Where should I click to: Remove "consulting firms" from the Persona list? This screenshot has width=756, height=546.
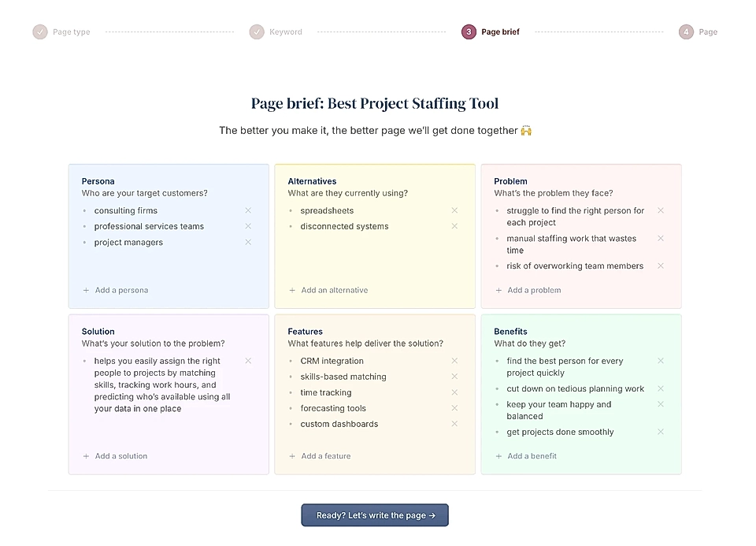click(248, 210)
